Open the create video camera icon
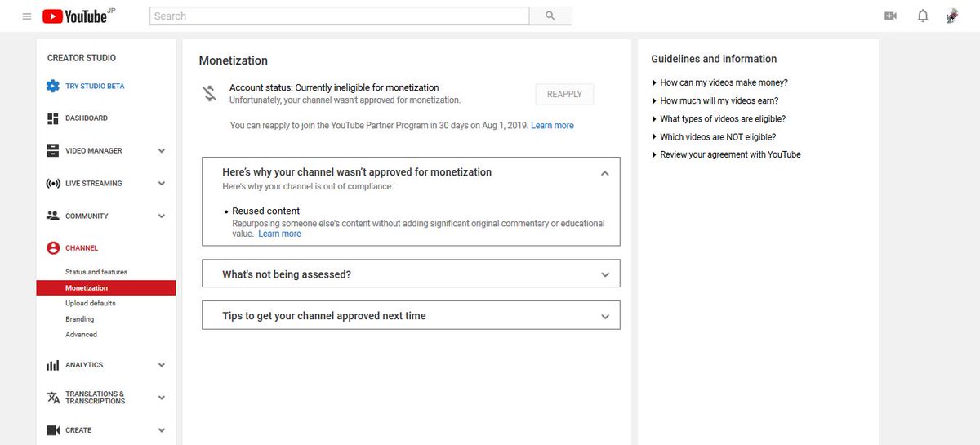This screenshot has height=445, width=980. (x=890, y=16)
